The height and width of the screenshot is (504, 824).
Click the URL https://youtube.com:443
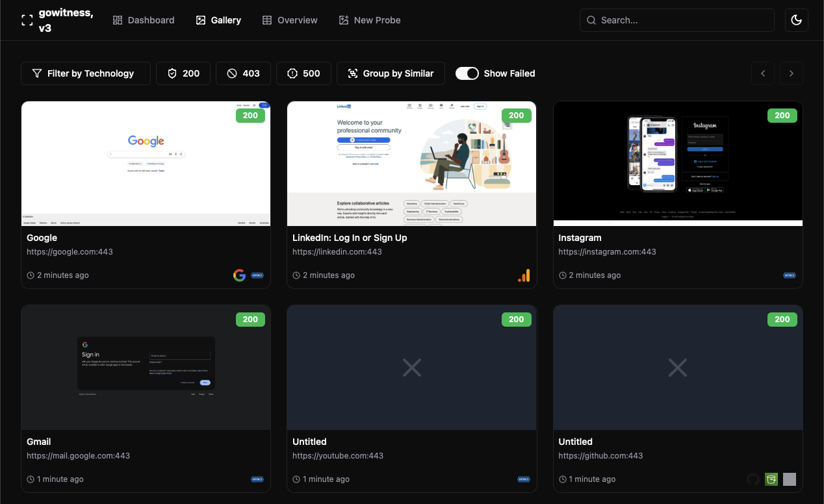tap(338, 456)
